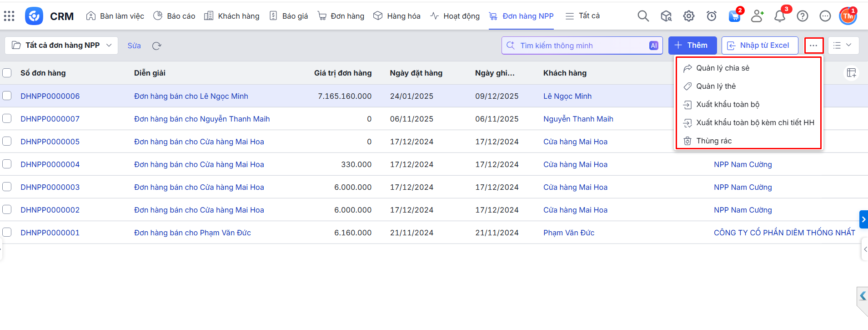The width and height of the screenshot is (868, 330).
Task: Open the settings gear icon
Action: [689, 16]
